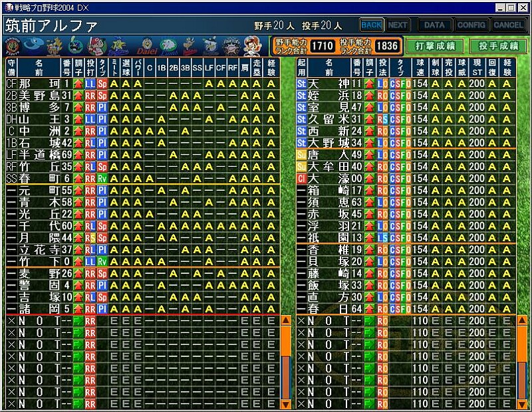The width and height of the screenshot is (532, 412).
Task: Select the Buffaloes bull logo
Action: pos(190,46)
